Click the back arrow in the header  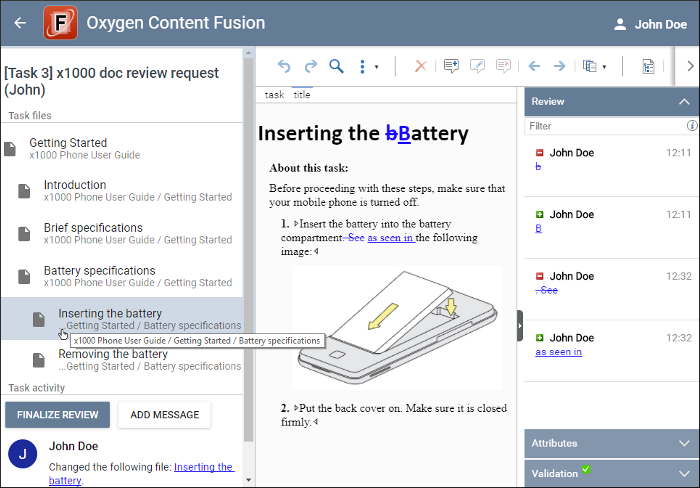pyautogui.click(x=20, y=23)
